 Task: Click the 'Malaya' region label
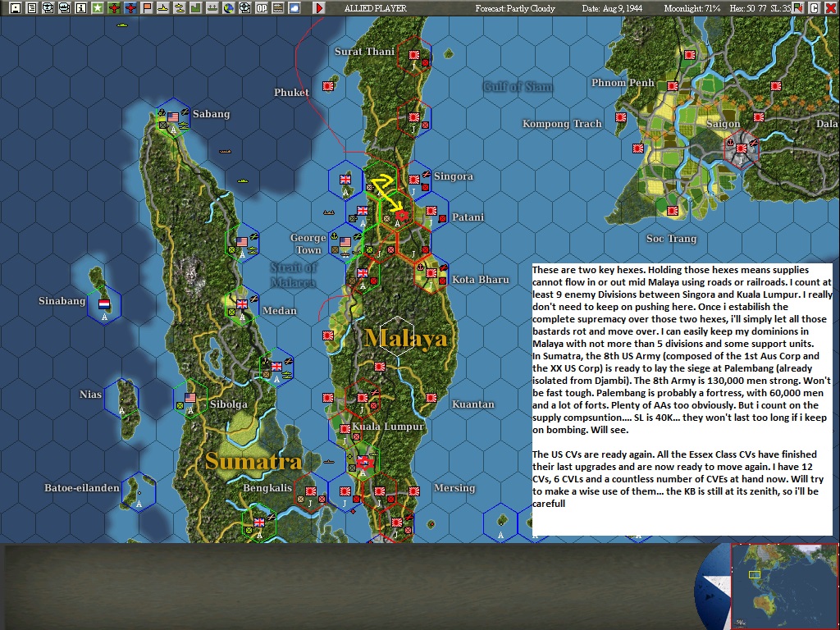405,339
